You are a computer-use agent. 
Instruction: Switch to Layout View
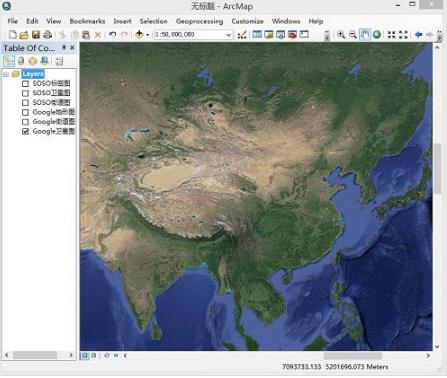[94, 356]
